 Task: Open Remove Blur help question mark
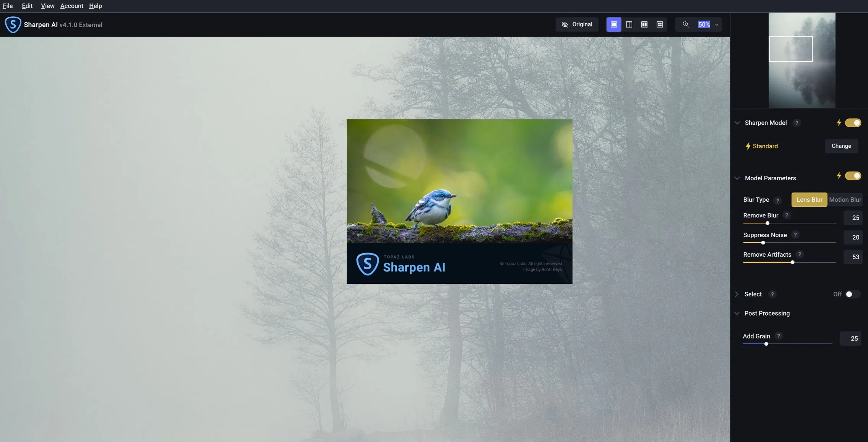coord(787,215)
